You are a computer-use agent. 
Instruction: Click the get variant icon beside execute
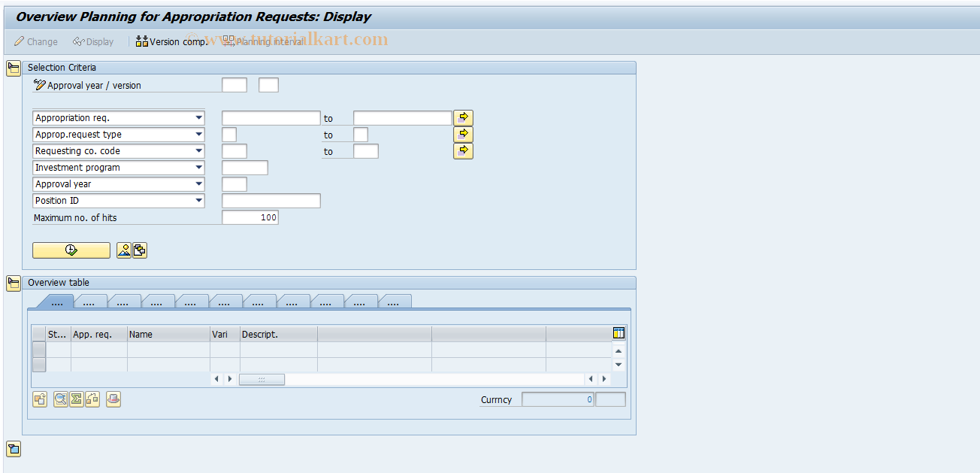pyautogui.click(x=124, y=250)
